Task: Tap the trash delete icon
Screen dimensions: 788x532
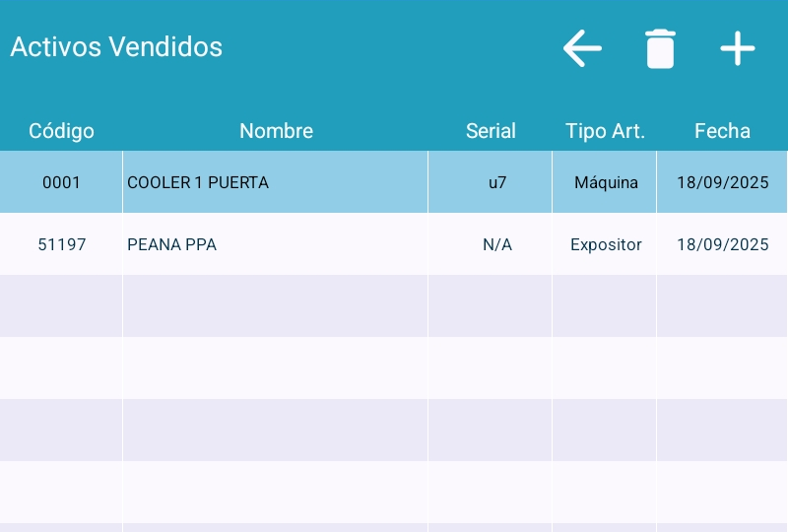Action: 660,48
